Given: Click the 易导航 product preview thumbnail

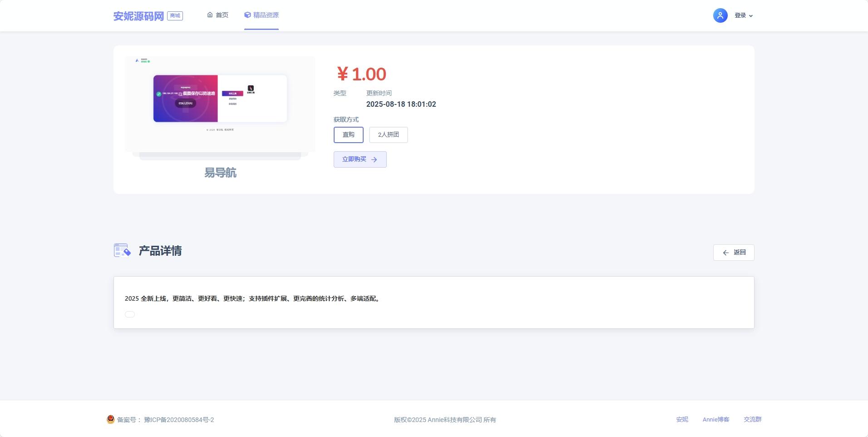Looking at the screenshot, I should point(220,104).
